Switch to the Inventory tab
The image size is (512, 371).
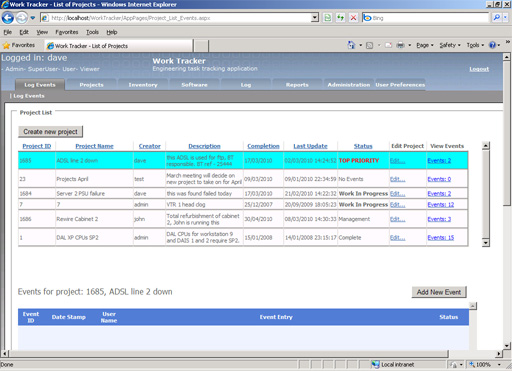[x=143, y=85]
